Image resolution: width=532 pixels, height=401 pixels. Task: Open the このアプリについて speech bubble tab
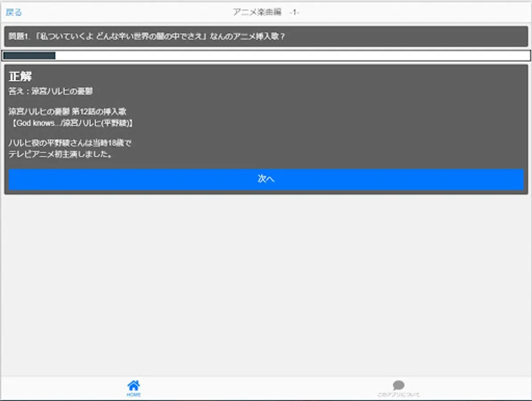point(398,389)
